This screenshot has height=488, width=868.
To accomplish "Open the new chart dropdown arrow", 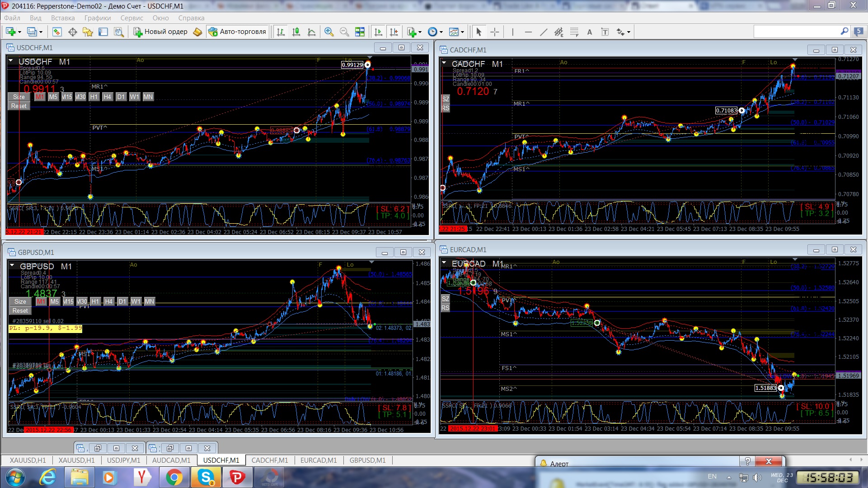I will (x=19, y=32).
